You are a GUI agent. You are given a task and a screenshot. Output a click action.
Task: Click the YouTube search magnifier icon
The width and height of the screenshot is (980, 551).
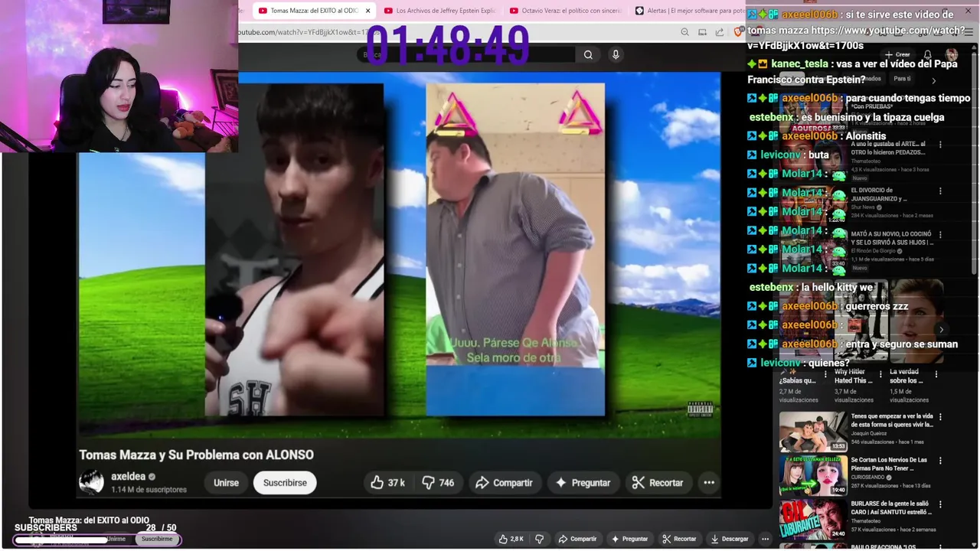tap(588, 54)
